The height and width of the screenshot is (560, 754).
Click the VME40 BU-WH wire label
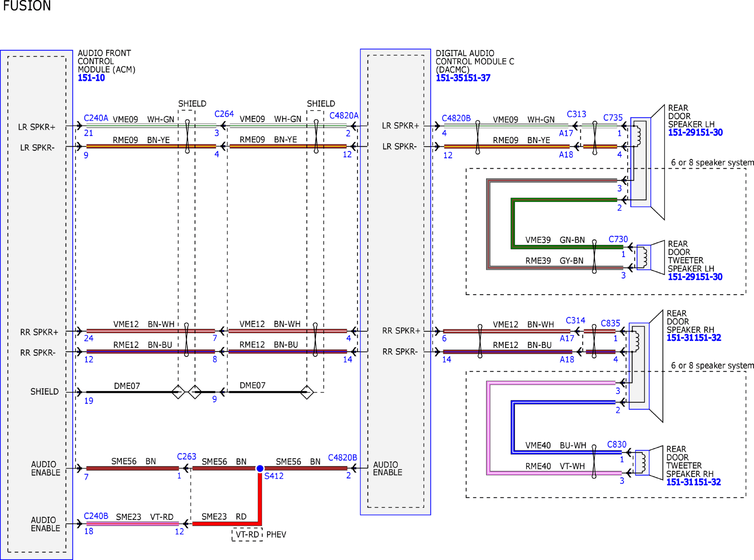(x=556, y=445)
